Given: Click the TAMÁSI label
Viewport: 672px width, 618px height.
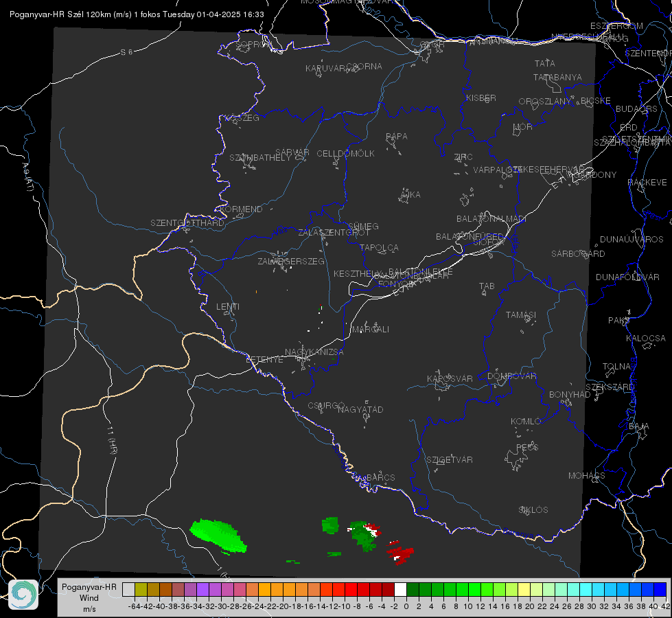Looking at the screenshot, I should [521, 315].
